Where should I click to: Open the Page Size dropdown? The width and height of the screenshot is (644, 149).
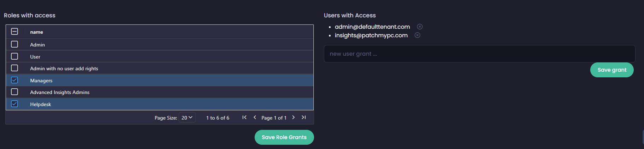pos(187,117)
